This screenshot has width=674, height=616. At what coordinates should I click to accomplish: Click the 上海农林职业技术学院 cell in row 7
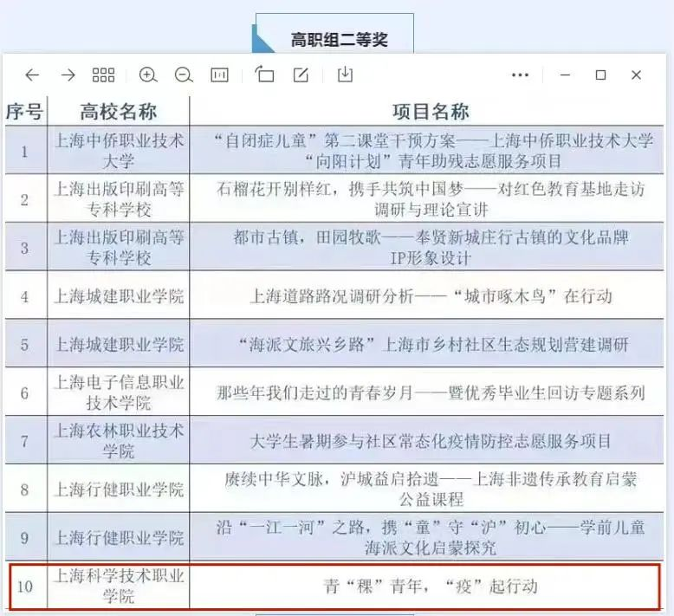tap(119, 441)
